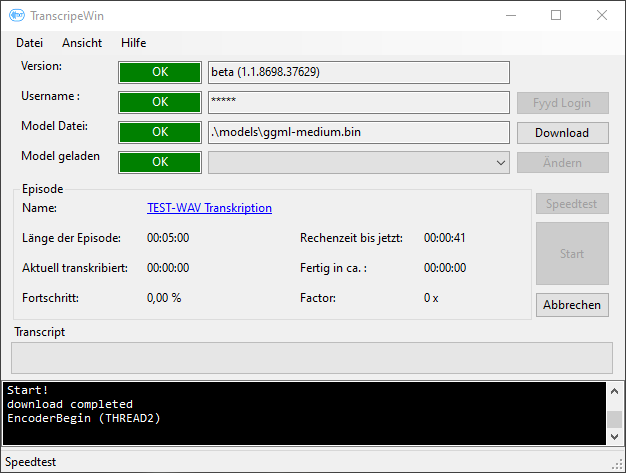Screen dimensions: 626x473
Task: Click inside the black log output console
Action: (300, 412)
